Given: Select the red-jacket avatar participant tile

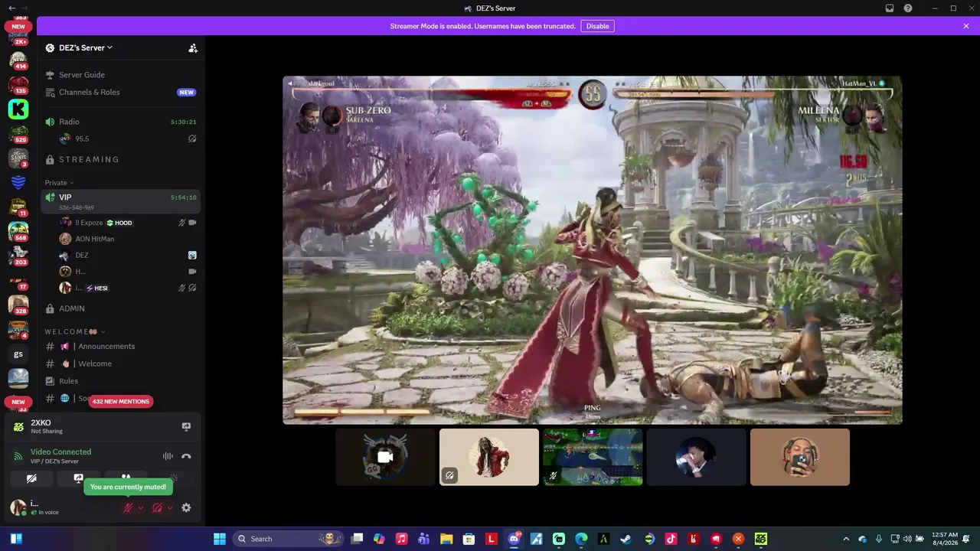Looking at the screenshot, I should click(x=489, y=457).
